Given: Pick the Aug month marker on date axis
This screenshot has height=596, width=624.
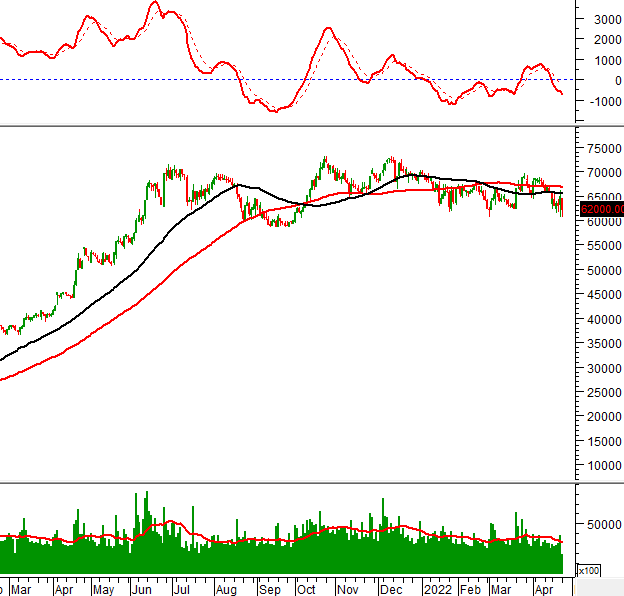Looking at the screenshot, I should pyautogui.click(x=227, y=589).
